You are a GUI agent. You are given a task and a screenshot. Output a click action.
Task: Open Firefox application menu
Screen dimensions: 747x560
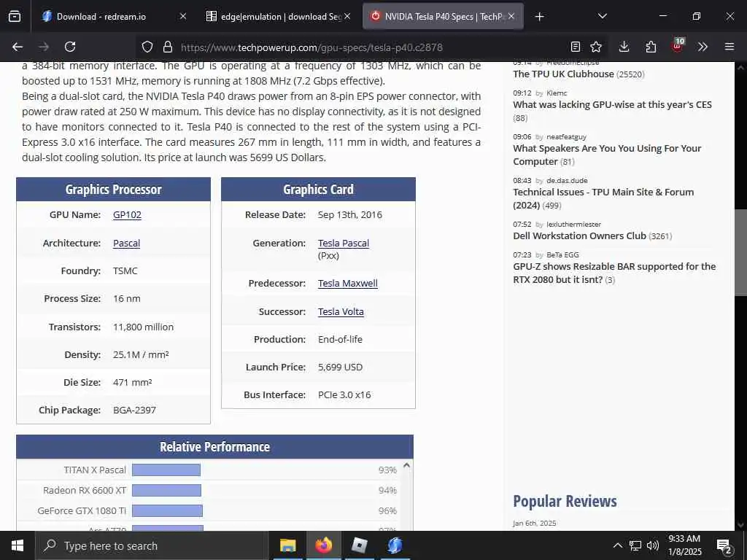pyautogui.click(x=729, y=47)
